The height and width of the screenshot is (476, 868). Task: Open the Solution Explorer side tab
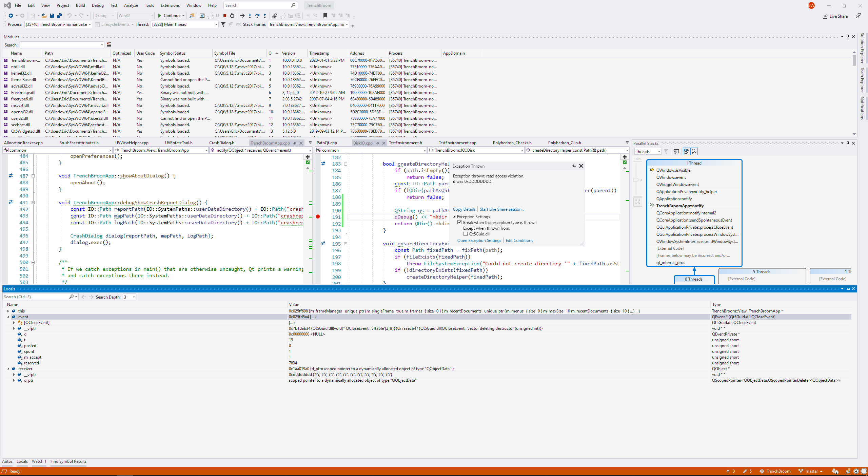tap(863, 48)
